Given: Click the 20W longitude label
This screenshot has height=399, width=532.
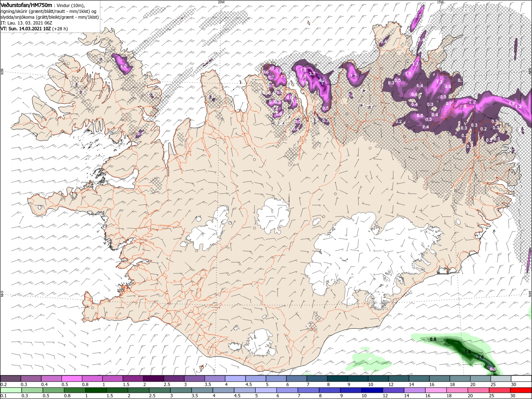Looking at the screenshot, I should [221, 2].
